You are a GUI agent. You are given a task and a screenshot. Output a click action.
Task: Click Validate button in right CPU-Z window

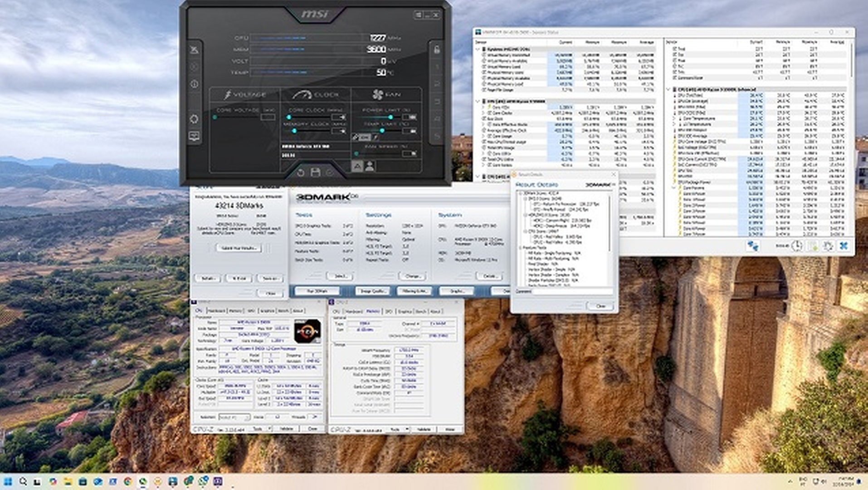424,429
